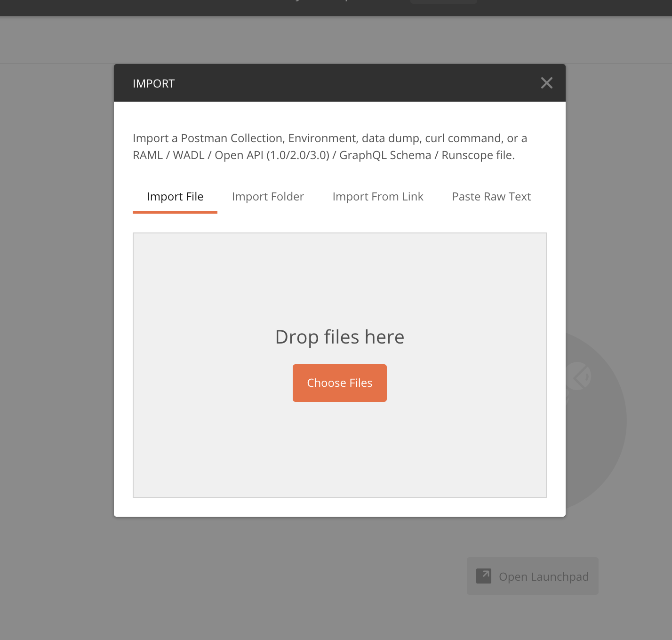
Task: Close the Import dialog with the X icon
Action: click(546, 83)
